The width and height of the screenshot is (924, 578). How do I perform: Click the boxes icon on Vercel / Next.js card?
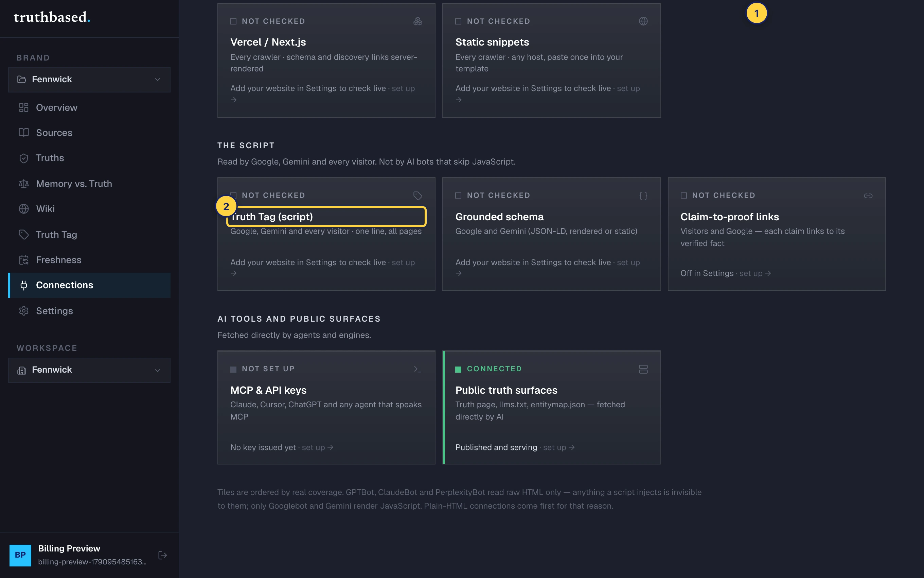[418, 21]
